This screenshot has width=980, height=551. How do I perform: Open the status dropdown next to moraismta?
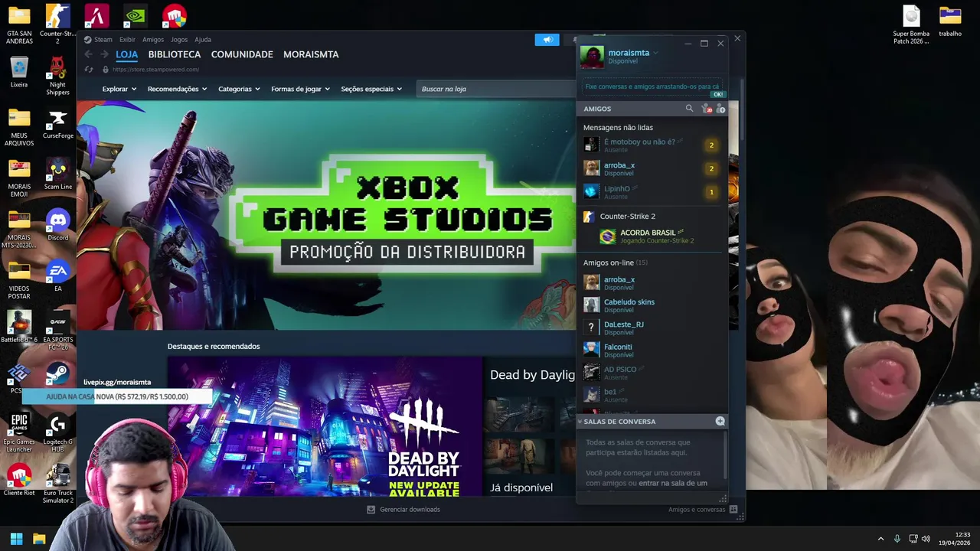click(655, 53)
